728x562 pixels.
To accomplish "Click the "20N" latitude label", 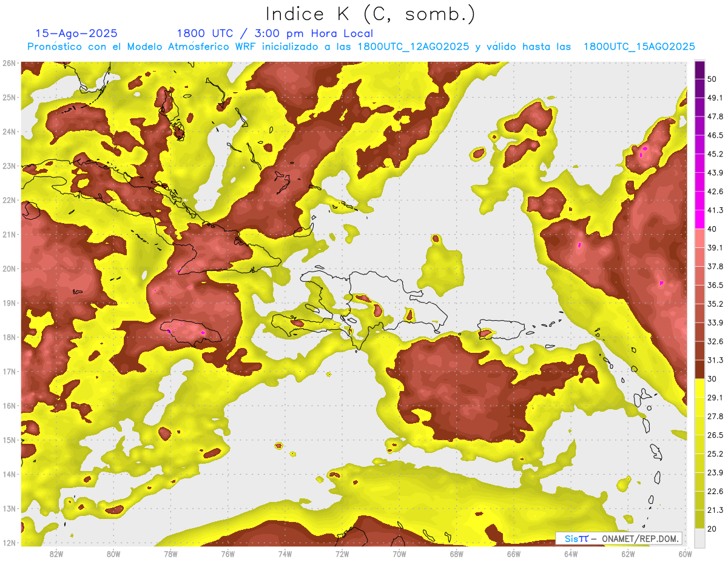I will point(9,269).
